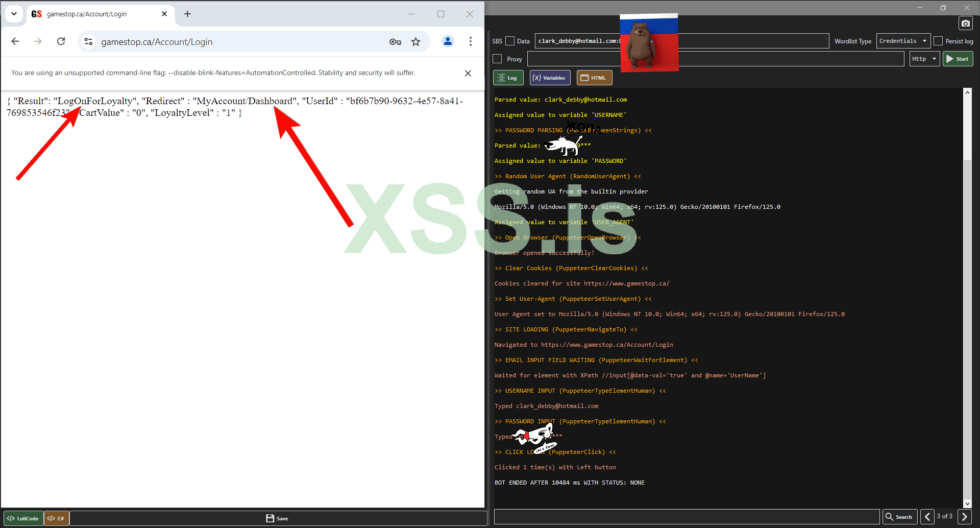This screenshot has width=980, height=528.
Task: Switch to the LoliCode editor tab
Action: tap(23, 518)
